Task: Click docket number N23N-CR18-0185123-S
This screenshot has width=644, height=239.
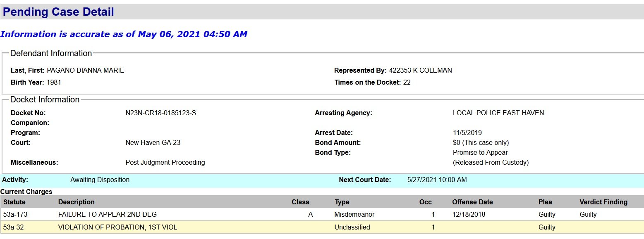Action: click(161, 113)
